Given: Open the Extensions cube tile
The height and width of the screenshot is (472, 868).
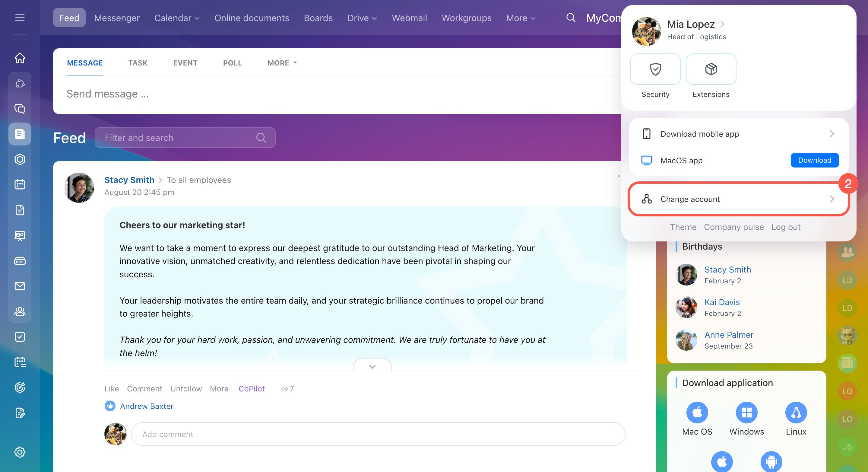Looking at the screenshot, I should (711, 69).
